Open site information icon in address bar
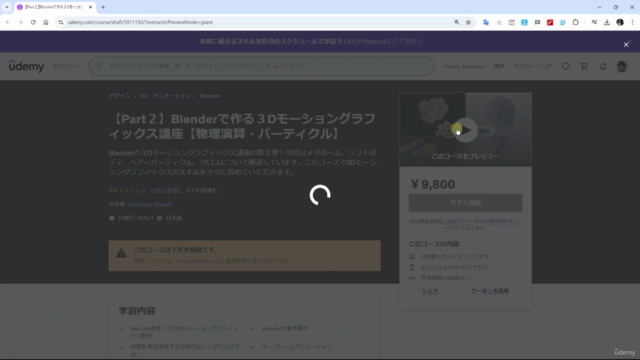The width and height of the screenshot is (640, 360). tap(61, 22)
